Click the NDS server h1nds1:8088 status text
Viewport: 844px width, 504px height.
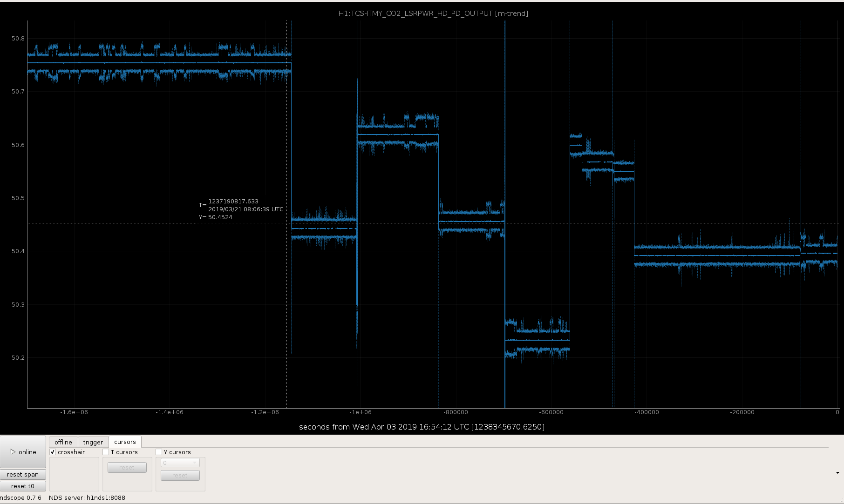click(x=87, y=498)
